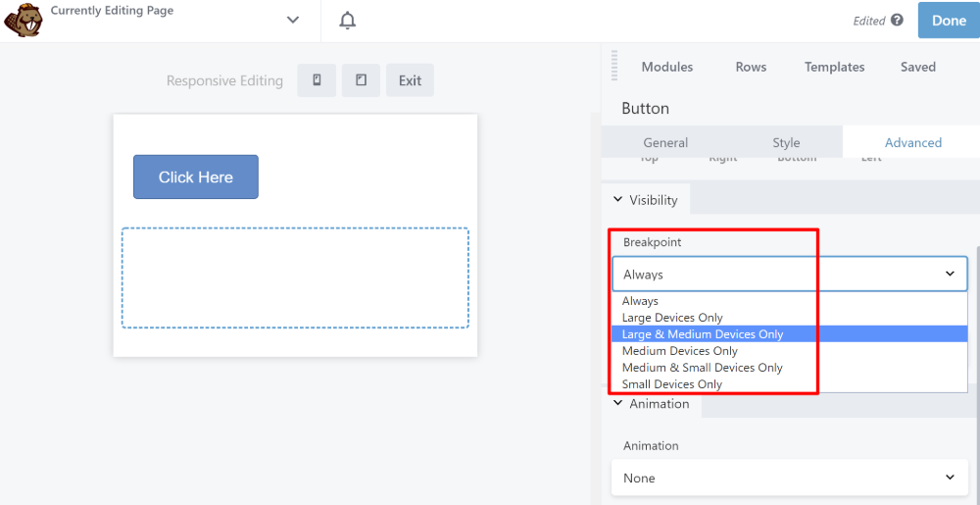The height and width of the screenshot is (505, 980).
Task: Switch to mobile device preview icon
Action: click(317, 80)
